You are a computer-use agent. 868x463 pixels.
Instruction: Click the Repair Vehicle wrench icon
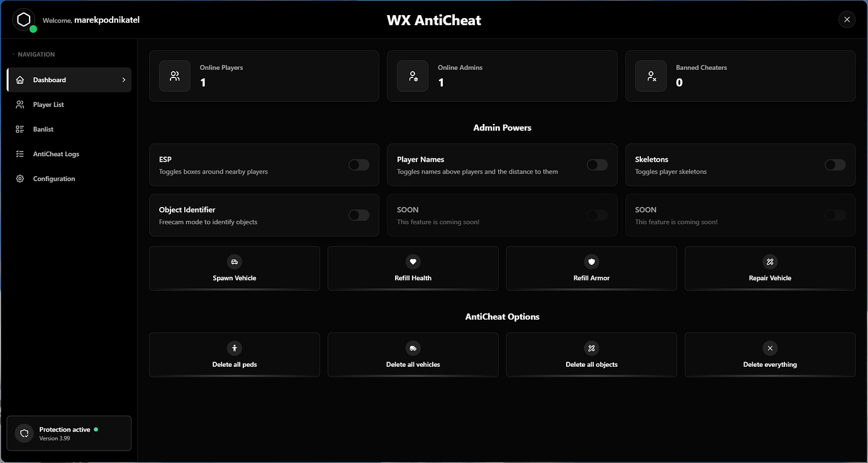click(770, 262)
